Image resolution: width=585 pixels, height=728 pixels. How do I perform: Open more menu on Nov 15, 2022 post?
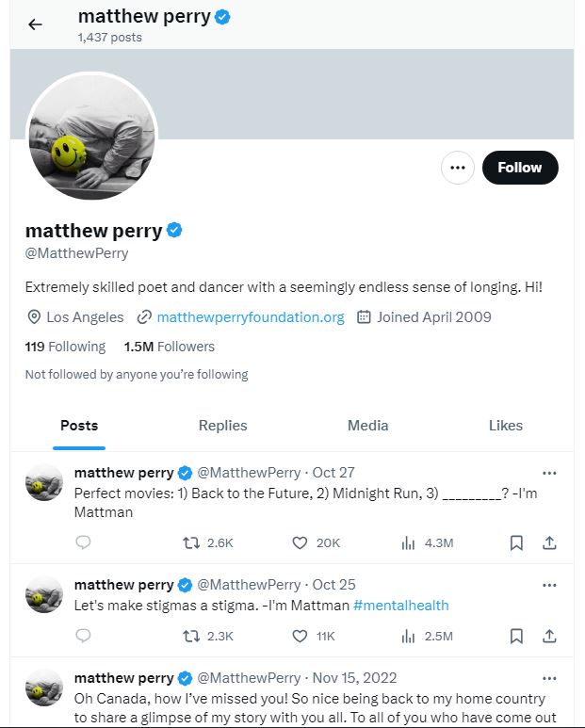click(x=549, y=678)
